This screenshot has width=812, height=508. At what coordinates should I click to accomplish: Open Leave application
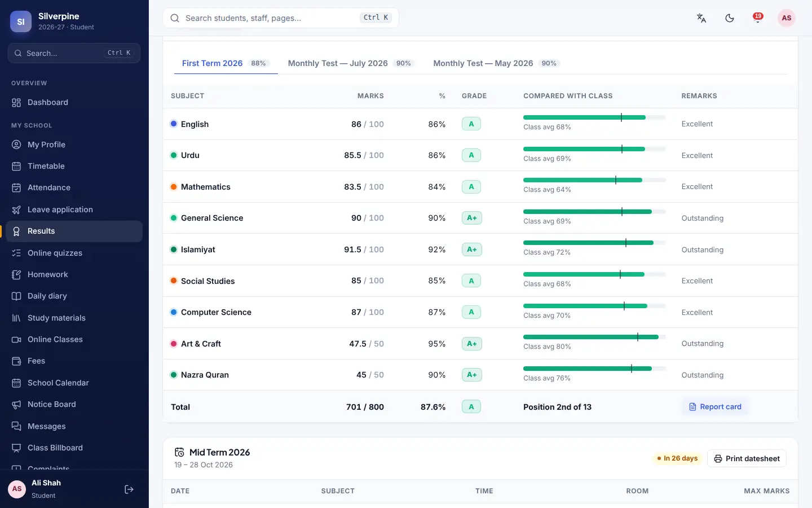pyautogui.click(x=74, y=209)
